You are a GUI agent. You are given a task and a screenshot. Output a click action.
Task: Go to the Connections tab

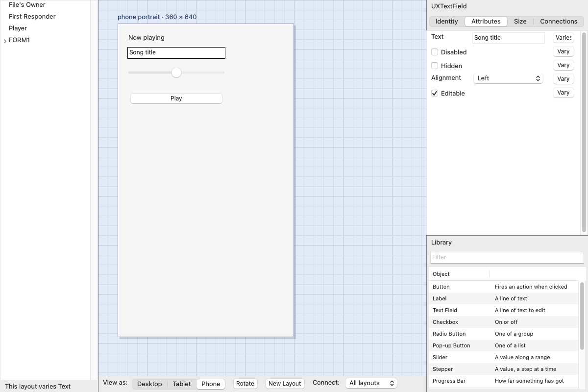pyautogui.click(x=559, y=21)
